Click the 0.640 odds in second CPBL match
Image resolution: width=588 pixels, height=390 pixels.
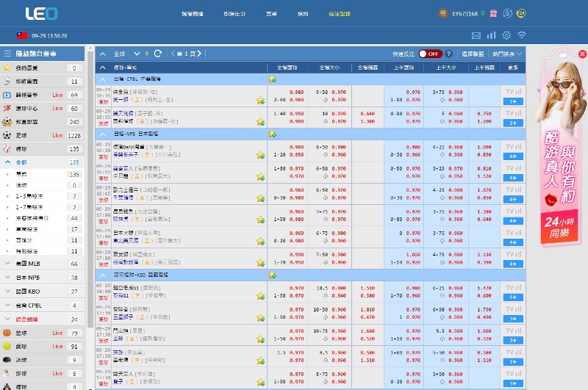pyautogui.click(x=368, y=113)
